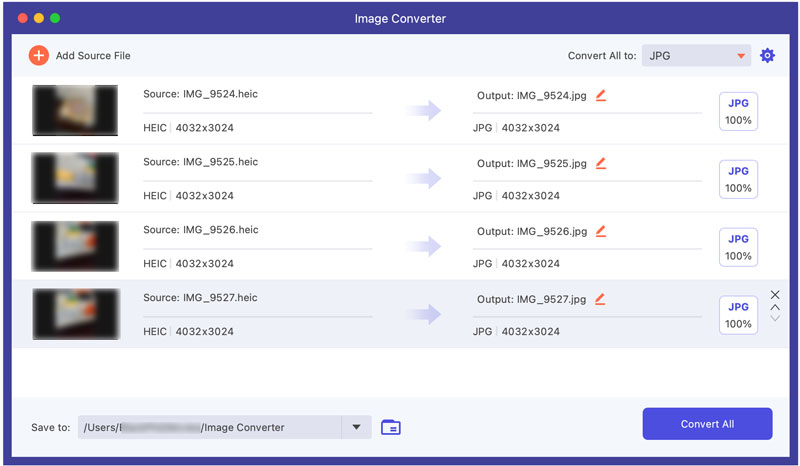Edit output name for IMG_9526.jpg
800x466 pixels.
pos(601,231)
